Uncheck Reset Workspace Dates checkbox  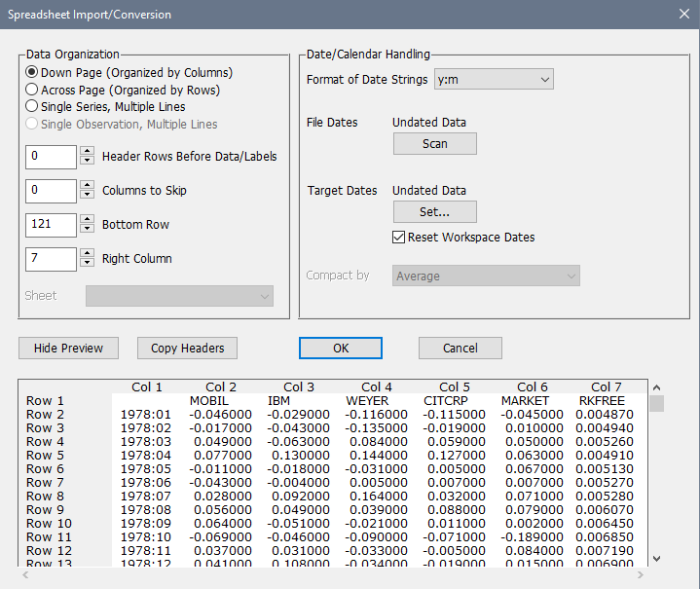coord(399,237)
